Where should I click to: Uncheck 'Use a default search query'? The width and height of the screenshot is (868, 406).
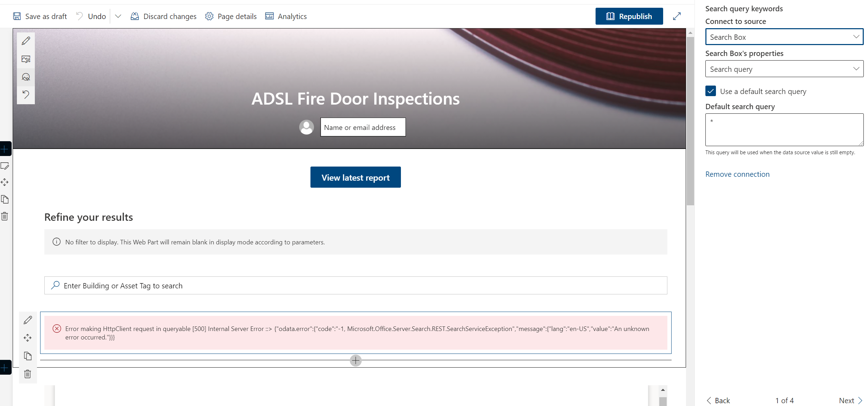711,91
